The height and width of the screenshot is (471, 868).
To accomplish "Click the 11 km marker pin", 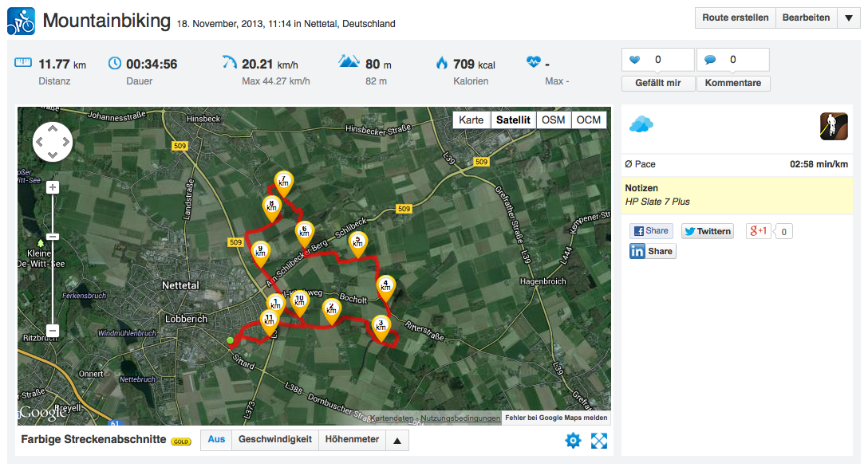I will click(x=269, y=324).
